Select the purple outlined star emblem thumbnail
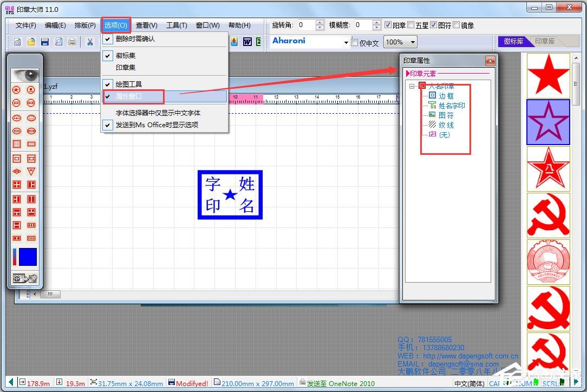Image resolution: width=587 pixels, height=392 pixels. [548, 122]
